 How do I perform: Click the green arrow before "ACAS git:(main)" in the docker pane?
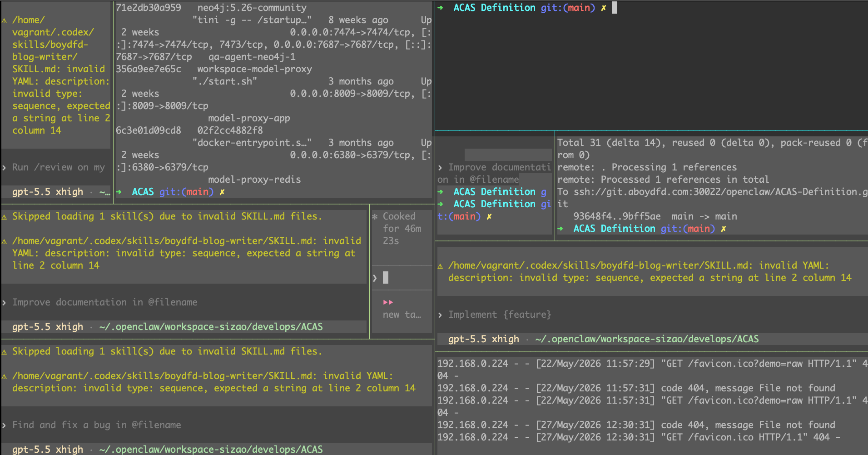[119, 192]
